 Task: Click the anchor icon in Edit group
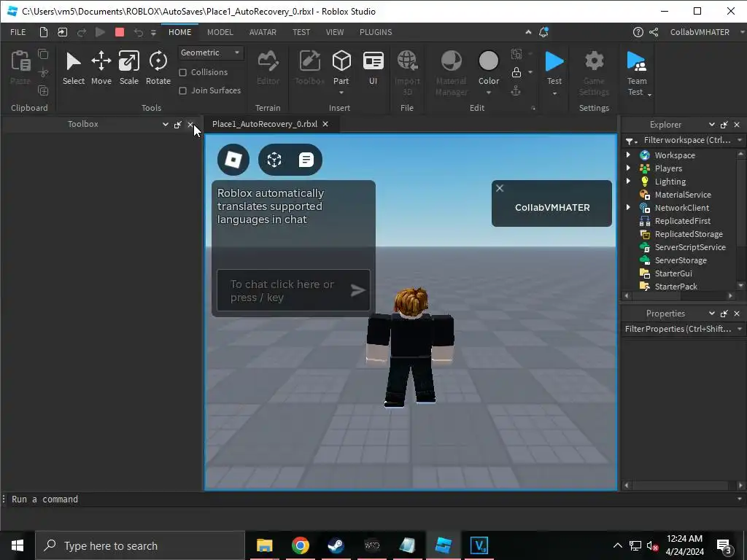click(x=516, y=90)
